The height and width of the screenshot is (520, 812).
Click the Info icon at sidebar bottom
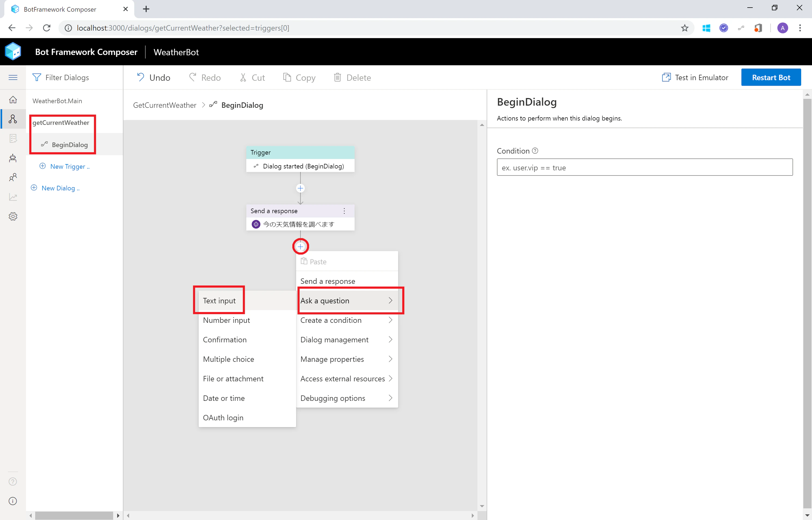(x=13, y=501)
